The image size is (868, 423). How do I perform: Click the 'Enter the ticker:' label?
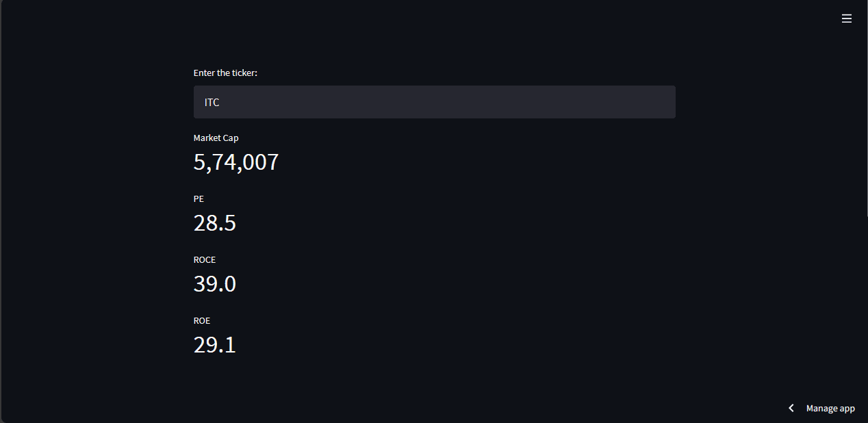coord(225,73)
